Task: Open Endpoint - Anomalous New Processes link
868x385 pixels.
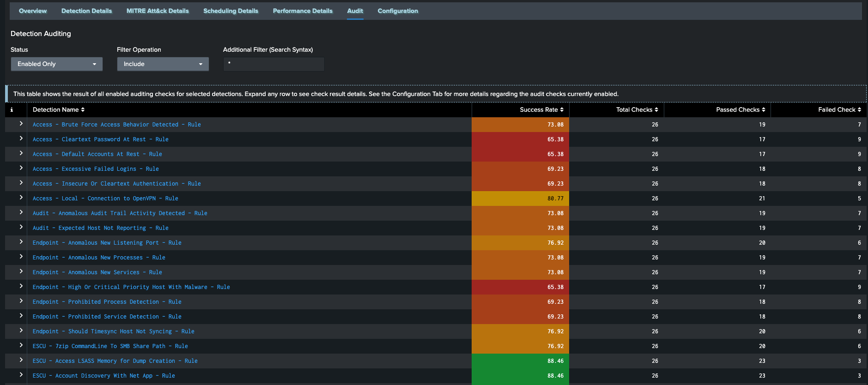Action: (x=99, y=258)
